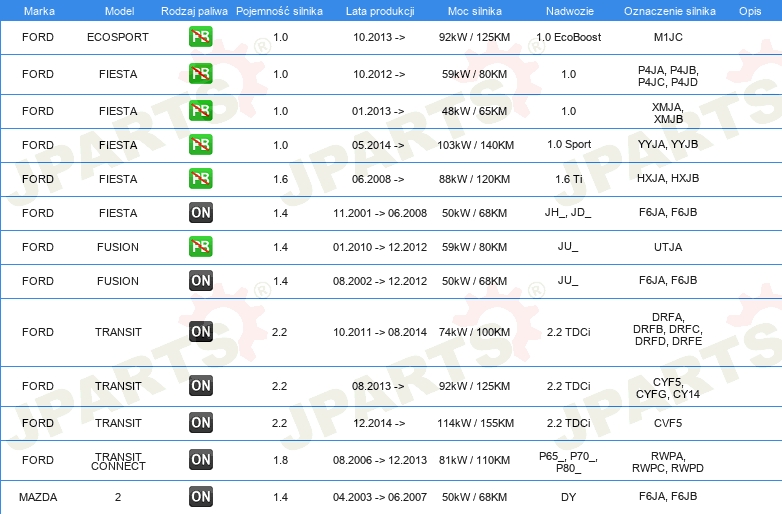This screenshot has width=782, height=514.
Task: Click the petrol icon for Fiesta 48kW / 65KM
Action: coord(200,111)
